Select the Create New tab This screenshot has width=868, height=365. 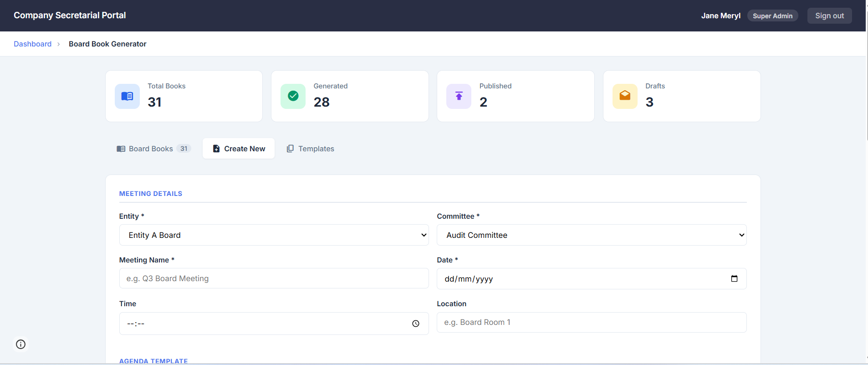point(239,149)
